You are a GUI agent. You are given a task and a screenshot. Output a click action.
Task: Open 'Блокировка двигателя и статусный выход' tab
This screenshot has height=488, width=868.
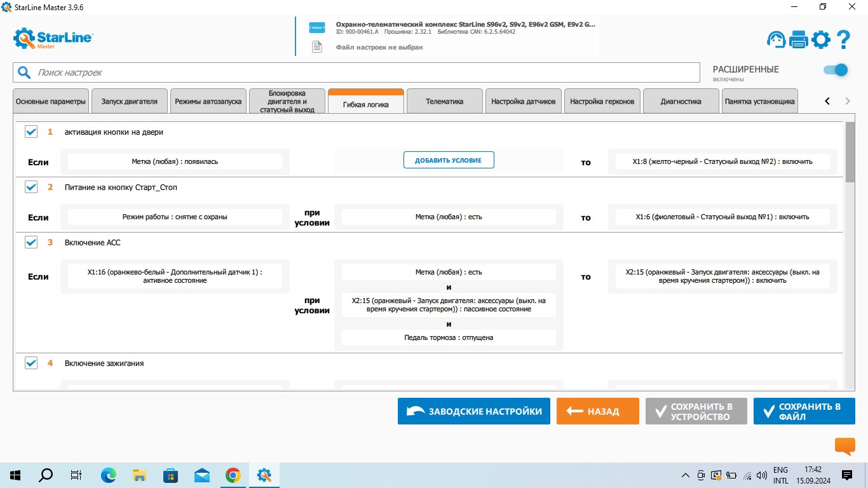(x=287, y=102)
